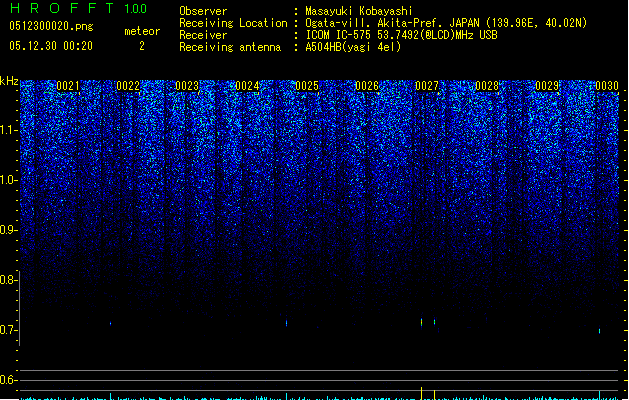Click the faint echo just before 0022
Viewport: 629px width, 400px height.
(110, 323)
